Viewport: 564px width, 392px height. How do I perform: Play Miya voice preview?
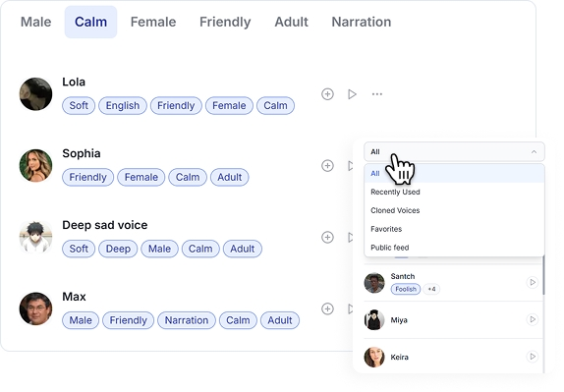[x=533, y=319]
